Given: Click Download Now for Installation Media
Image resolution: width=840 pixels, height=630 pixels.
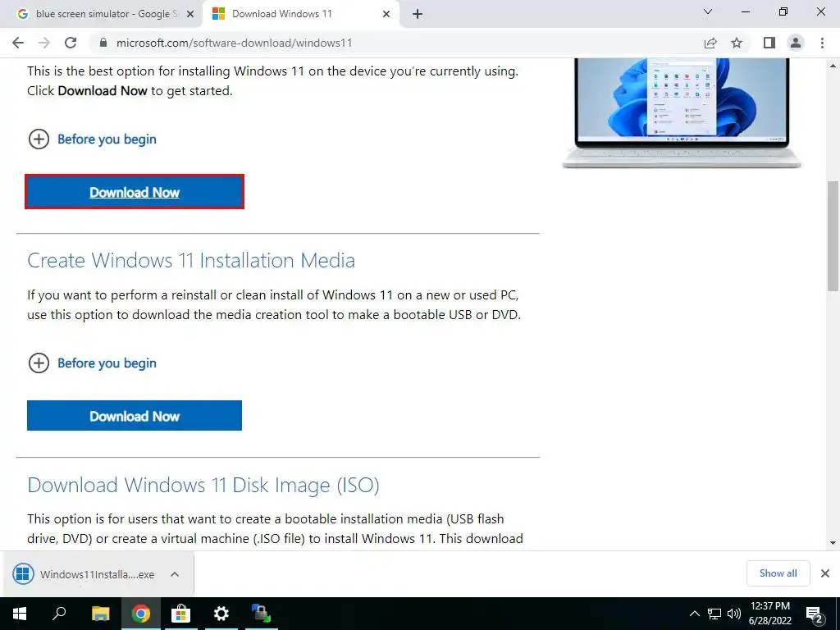Looking at the screenshot, I should click(135, 416).
